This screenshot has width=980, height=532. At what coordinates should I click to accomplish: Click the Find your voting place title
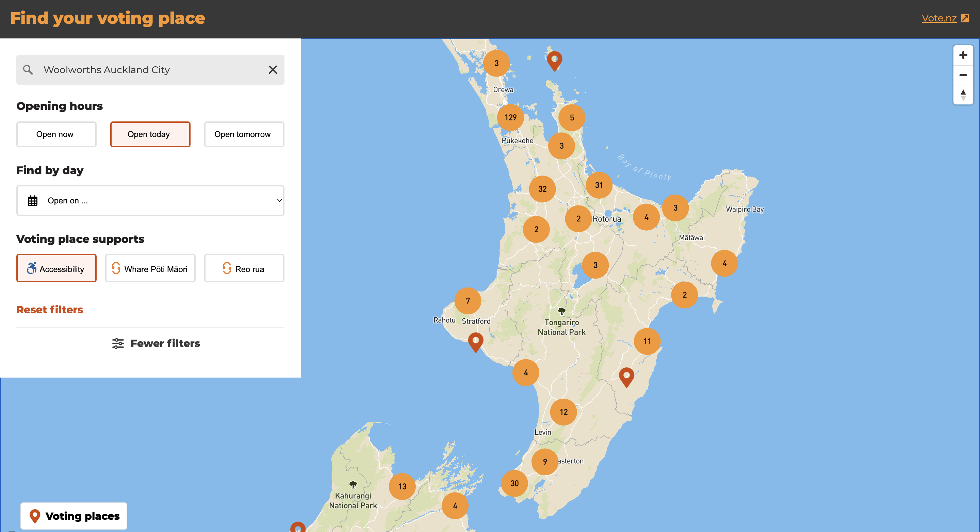[x=108, y=18]
